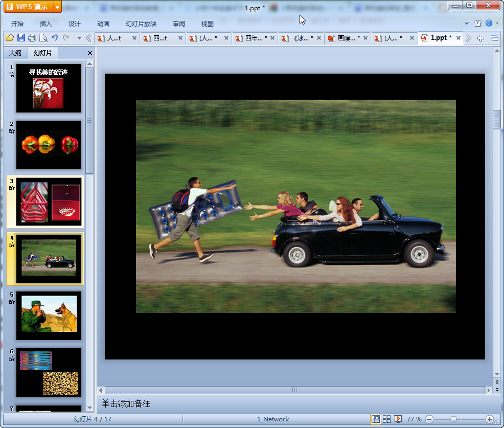The height and width of the screenshot is (428, 504).
Task: Click the main vertical scrollbar up arrow
Action: 497,51
